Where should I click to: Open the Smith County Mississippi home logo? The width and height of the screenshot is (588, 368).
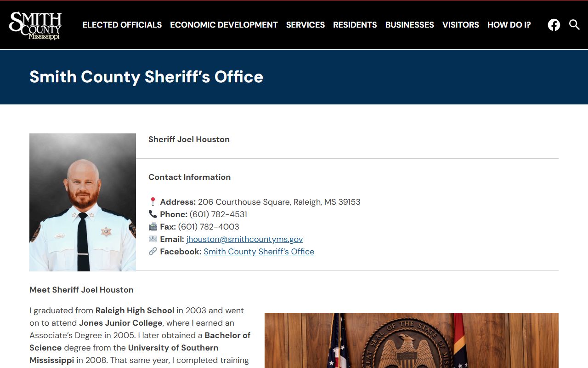pyautogui.click(x=35, y=25)
